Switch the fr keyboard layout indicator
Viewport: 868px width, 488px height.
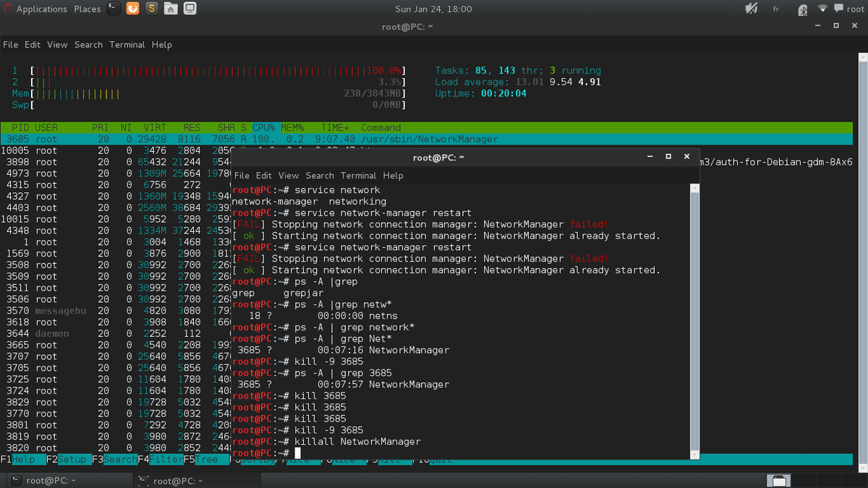[x=776, y=9]
